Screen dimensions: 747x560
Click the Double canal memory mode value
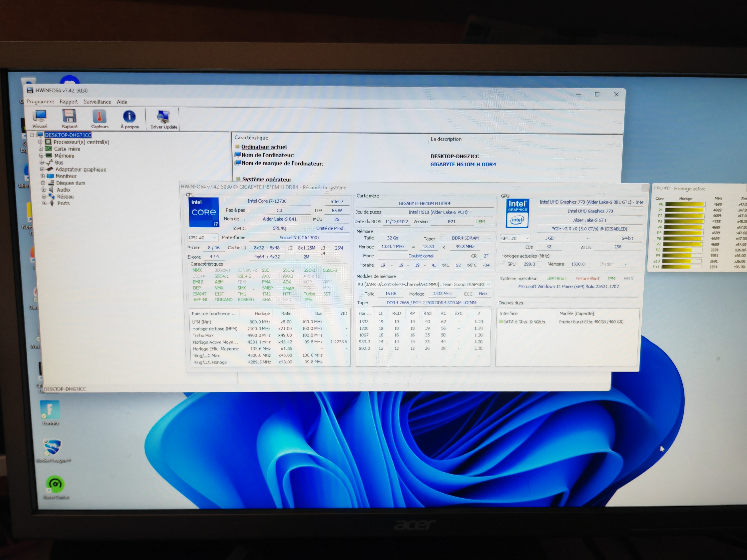click(x=421, y=256)
